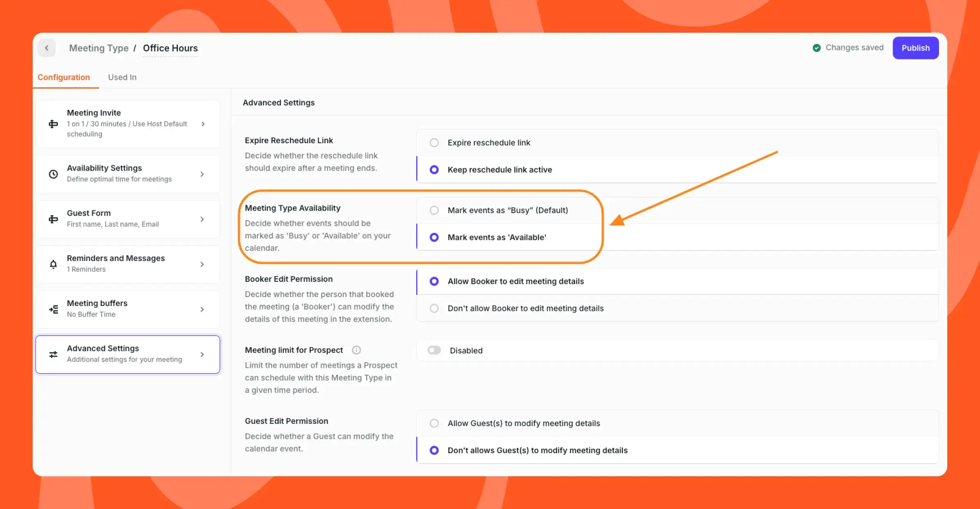The width and height of the screenshot is (980, 509).
Task: Click the 'No Buffer Time' subtitle text
Action: coord(91,314)
